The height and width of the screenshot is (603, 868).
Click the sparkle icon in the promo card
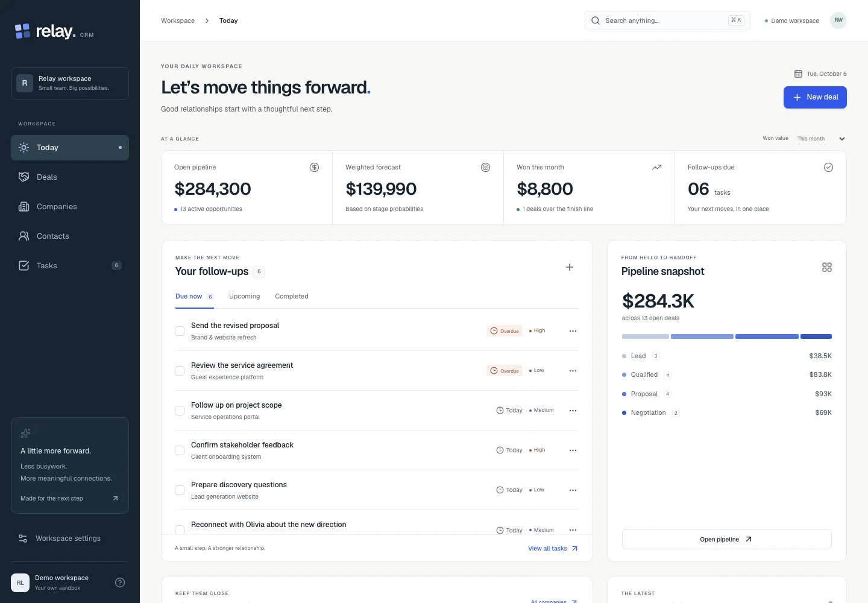25,433
